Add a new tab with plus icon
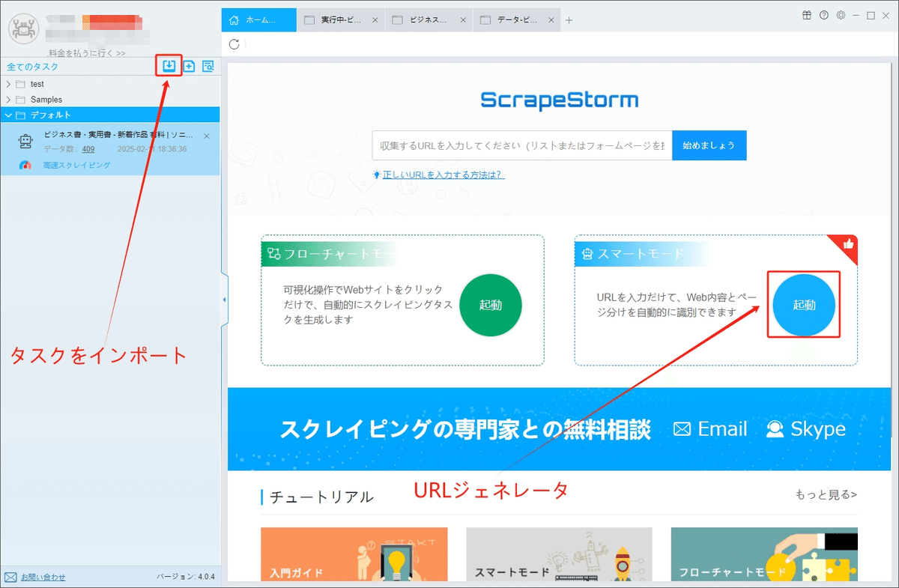The height and width of the screenshot is (588, 899). point(569,20)
